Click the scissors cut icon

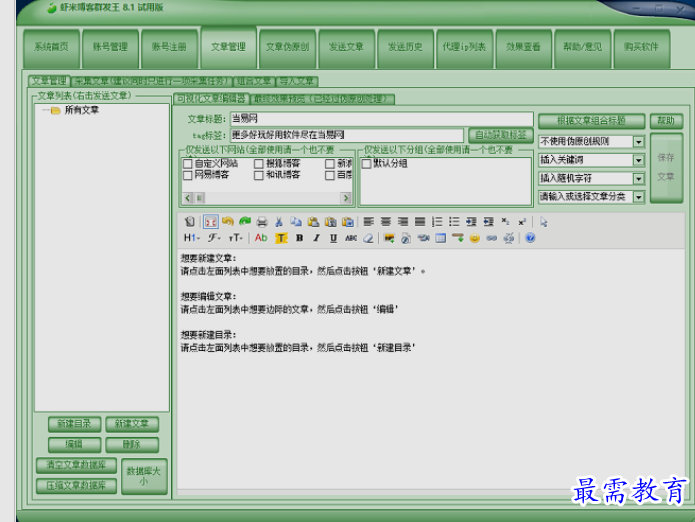click(279, 222)
